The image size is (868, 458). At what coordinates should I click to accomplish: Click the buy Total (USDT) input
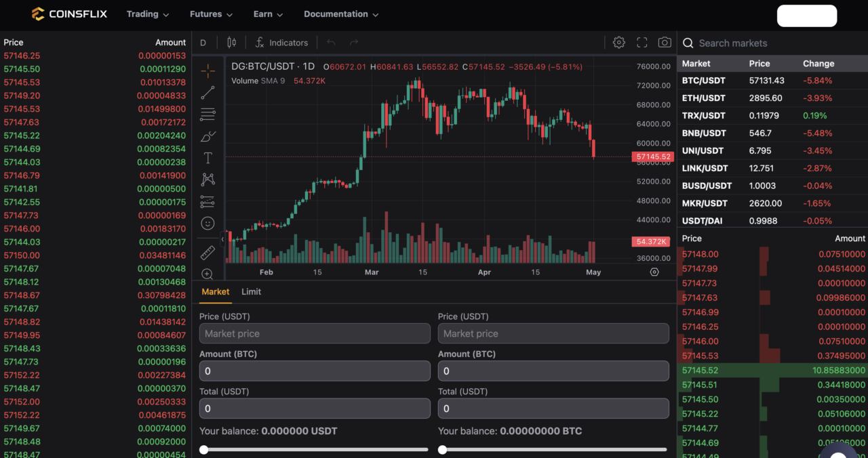(315, 409)
